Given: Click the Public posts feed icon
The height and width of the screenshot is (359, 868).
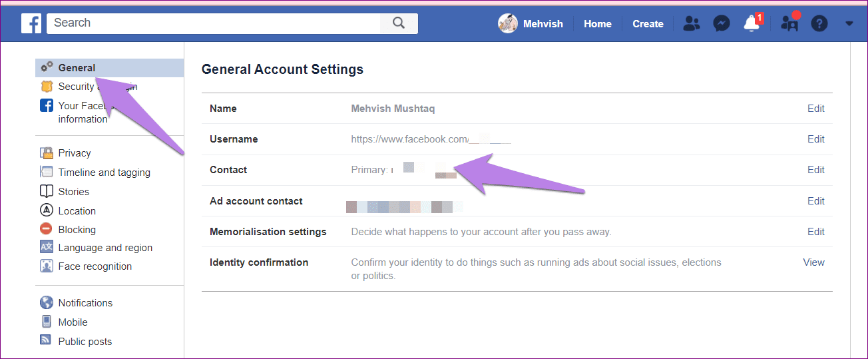Looking at the screenshot, I should tap(46, 340).
